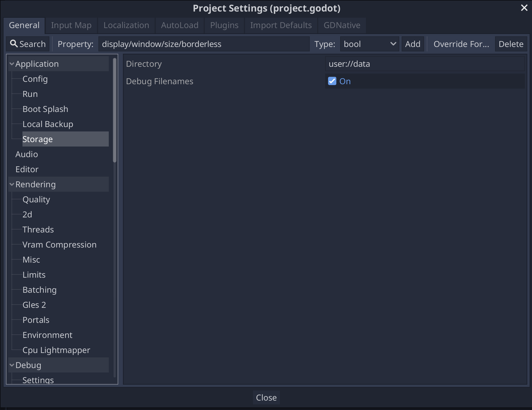Collapse the Debug tree section

[12, 365]
